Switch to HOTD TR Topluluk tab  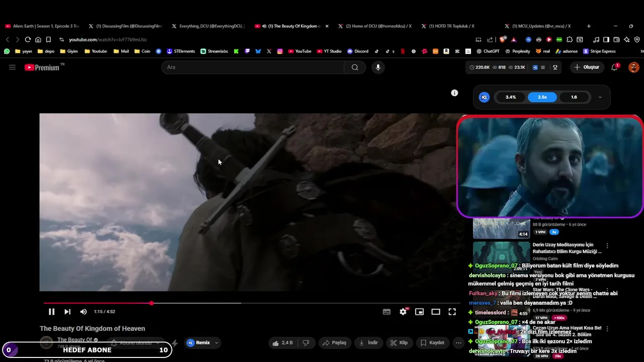coord(448,26)
